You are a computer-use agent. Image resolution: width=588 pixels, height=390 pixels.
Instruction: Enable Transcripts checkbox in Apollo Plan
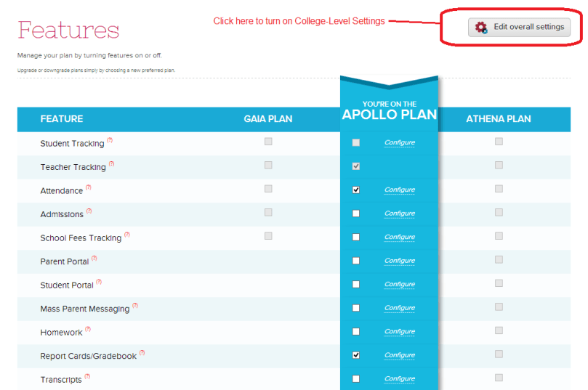pos(356,378)
